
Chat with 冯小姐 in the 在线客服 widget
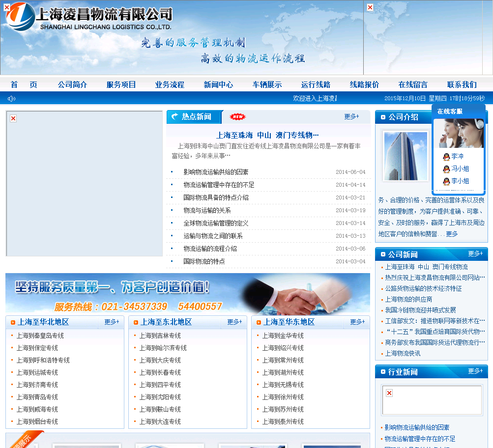(x=460, y=168)
